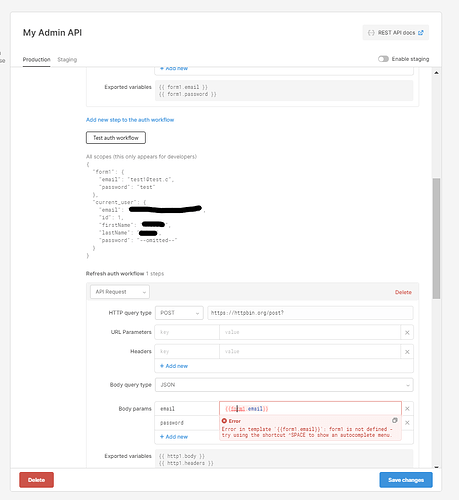Toggle the Enable staging switch
Screen dimensions: 459x500
click(x=383, y=59)
